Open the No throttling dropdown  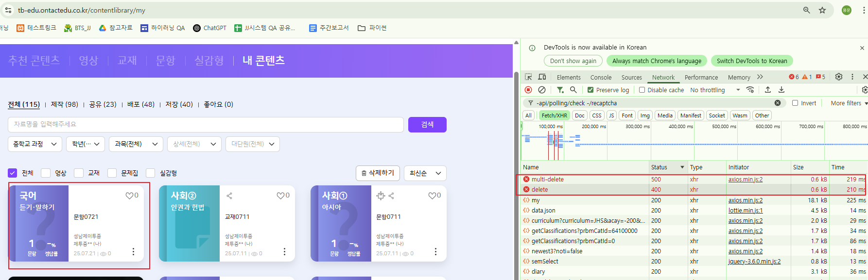(x=715, y=90)
